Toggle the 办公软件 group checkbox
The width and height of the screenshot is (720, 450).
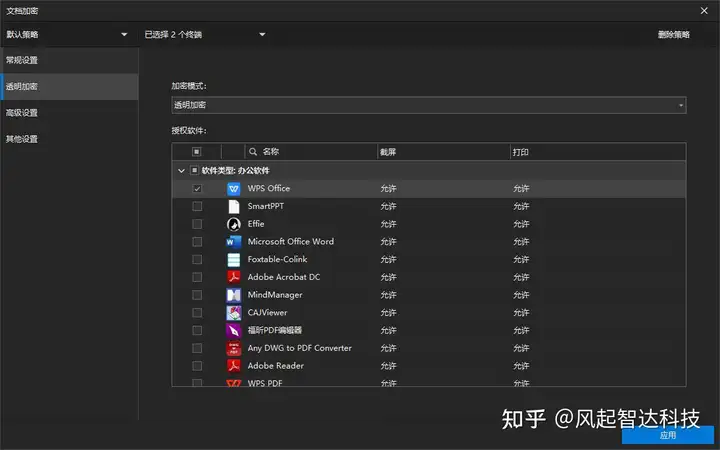click(x=194, y=170)
